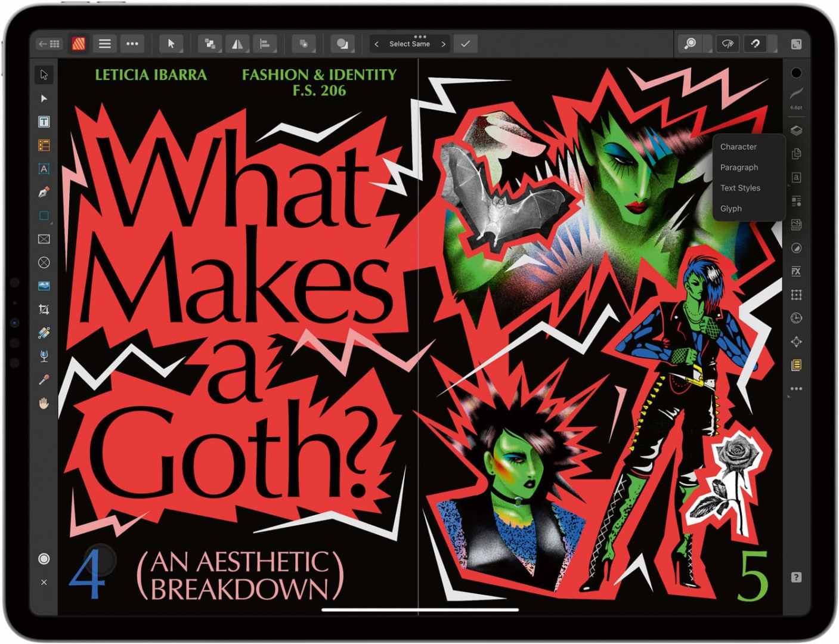Select the Frame Text tool
839x644 pixels.
44,122
